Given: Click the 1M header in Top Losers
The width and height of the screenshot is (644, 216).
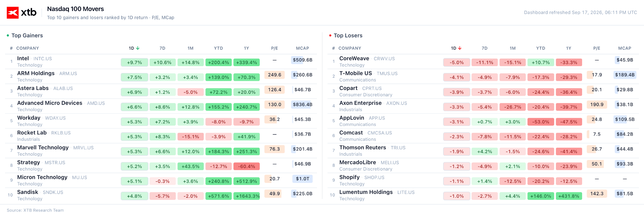Looking at the screenshot, I should (513, 48).
